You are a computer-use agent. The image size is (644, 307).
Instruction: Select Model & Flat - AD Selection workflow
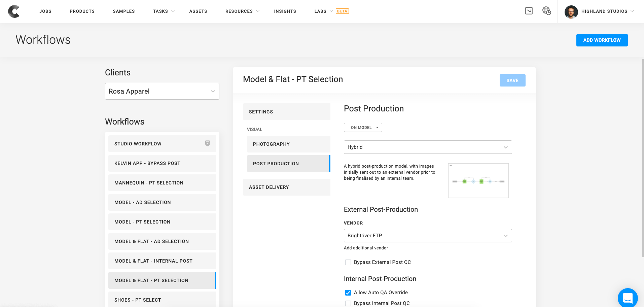(x=162, y=241)
